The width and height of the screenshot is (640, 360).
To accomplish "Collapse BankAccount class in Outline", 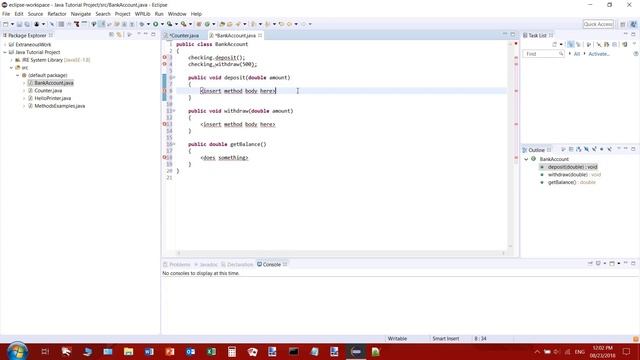I will [x=526, y=159].
